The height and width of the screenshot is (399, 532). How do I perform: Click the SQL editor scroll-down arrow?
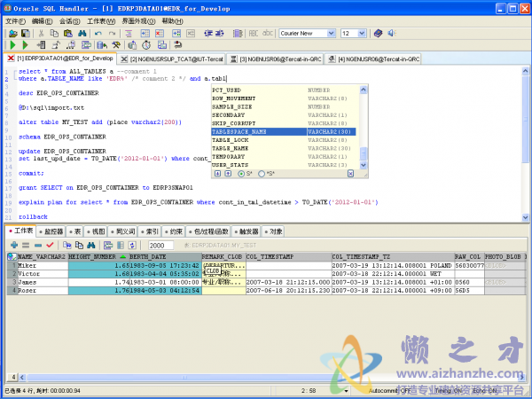525,217
